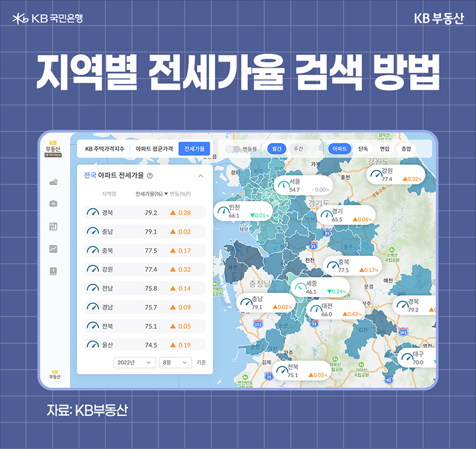The image size is (476, 449).
Task: Click the 경기 gauge icon on the map
Action: coord(326,215)
